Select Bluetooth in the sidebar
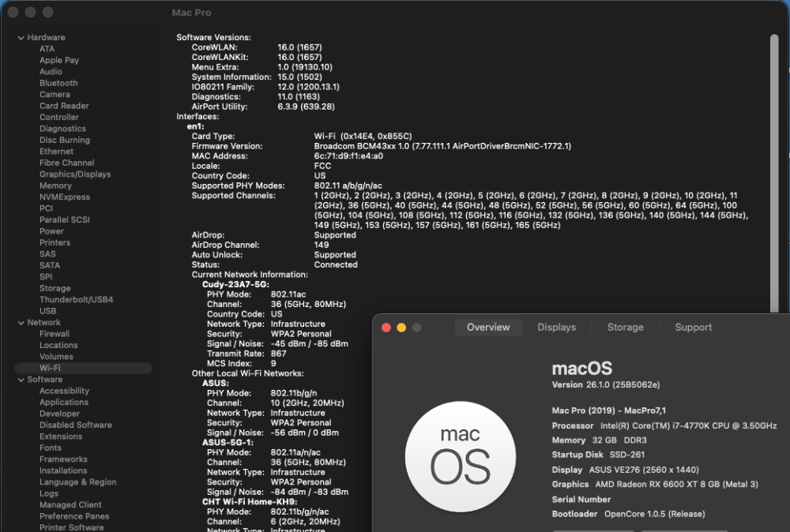Viewport: 790px width, 532px height. (x=58, y=83)
